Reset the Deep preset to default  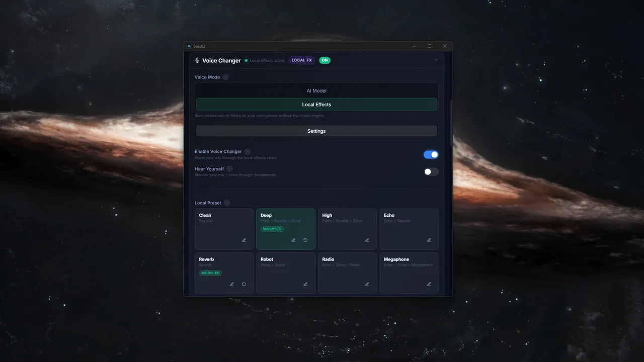point(305,240)
